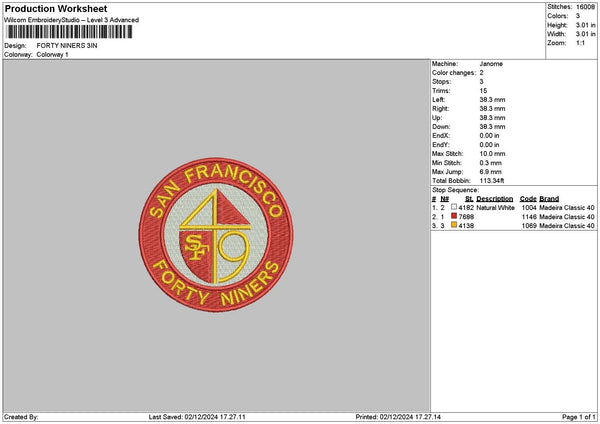Click the "Right:" label
Image resolution: width=600 pixels, height=424 pixels.
[x=440, y=109]
